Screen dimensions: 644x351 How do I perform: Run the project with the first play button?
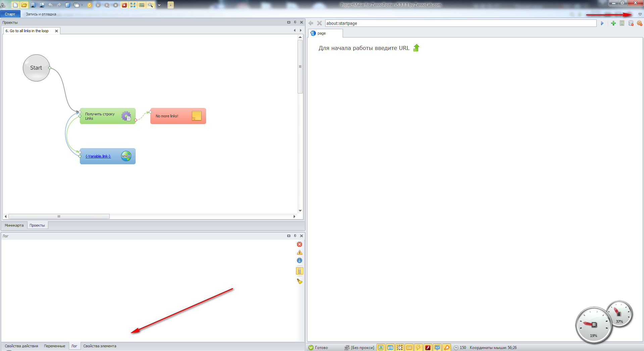click(x=98, y=5)
